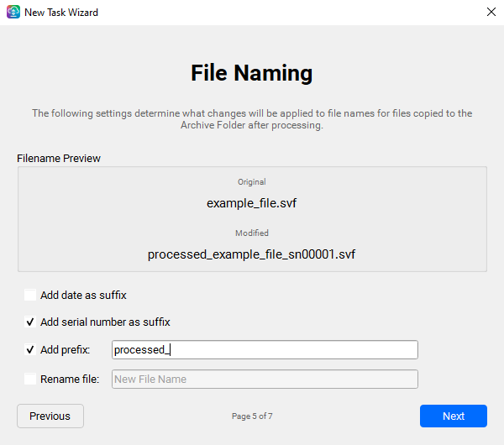Enable the Rename file checkbox
The width and height of the screenshot is (504, 445).
(x=30, y=380)
